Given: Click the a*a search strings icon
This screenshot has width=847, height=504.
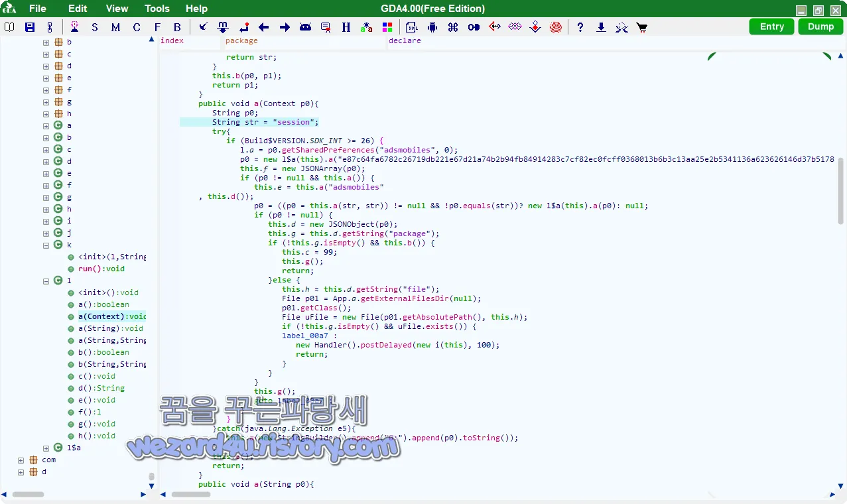Looking at the screenshot, I should tap(367, 27).
